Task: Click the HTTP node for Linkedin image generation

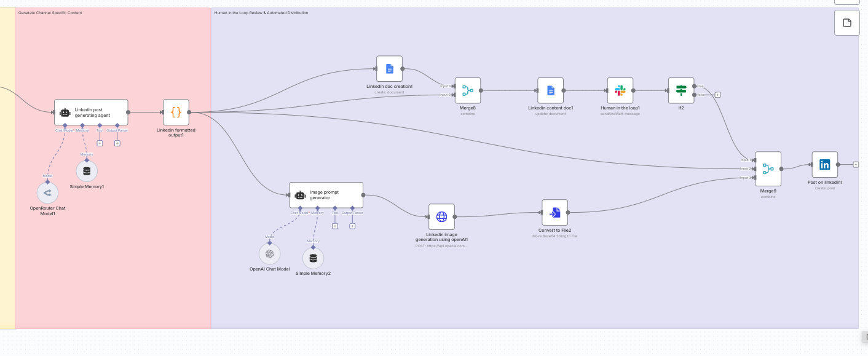Action: tap(441, 216)
